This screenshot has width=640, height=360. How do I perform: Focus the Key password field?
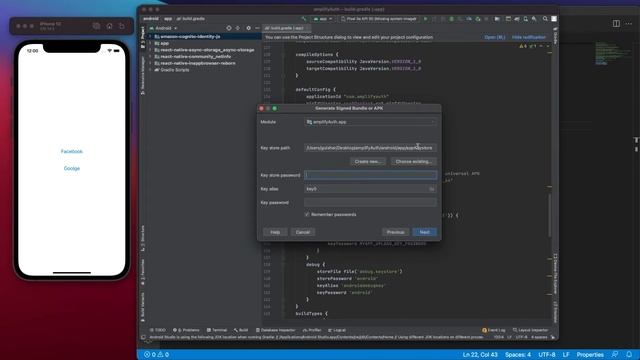point(370,202)
